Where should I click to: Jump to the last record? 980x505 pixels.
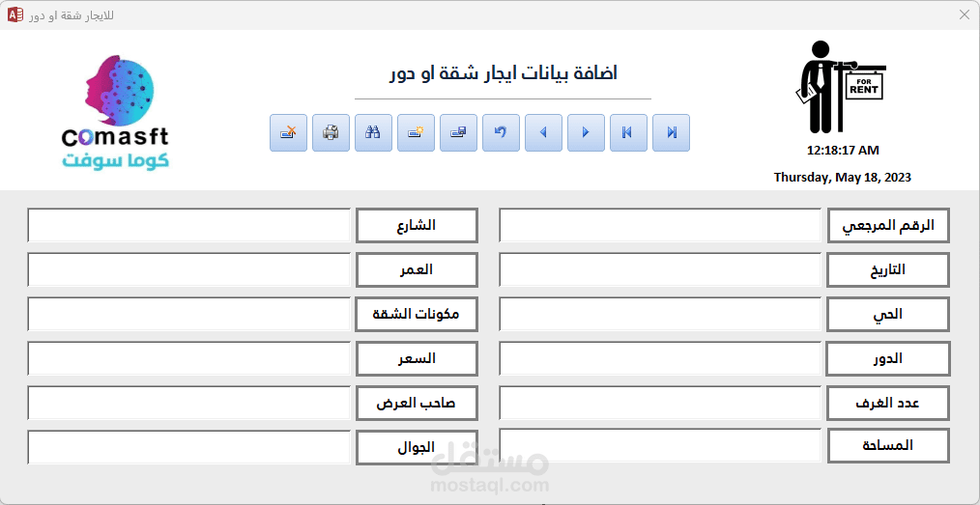[x=671, y=133]
